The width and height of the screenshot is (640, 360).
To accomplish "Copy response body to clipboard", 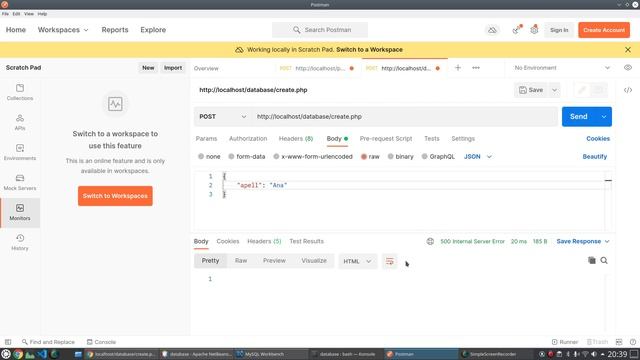I will coord(591,260).
